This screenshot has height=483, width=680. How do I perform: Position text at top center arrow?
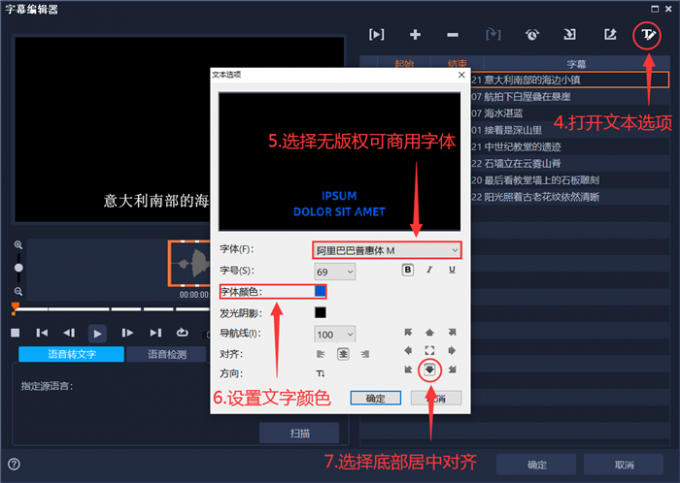429,332
